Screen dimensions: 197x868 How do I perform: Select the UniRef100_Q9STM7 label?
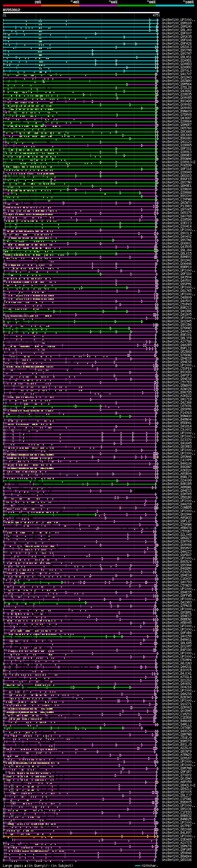(x=177, y=54)
